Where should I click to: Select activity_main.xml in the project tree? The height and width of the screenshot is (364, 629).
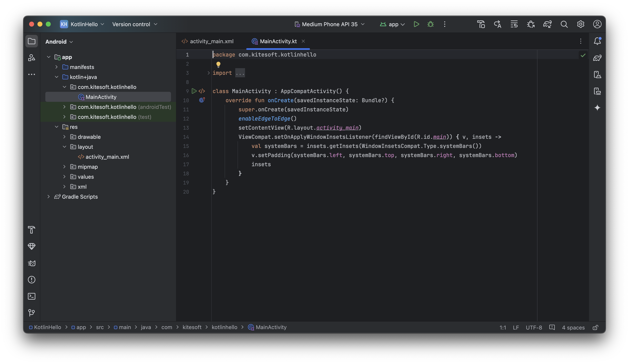click(107, 157)
